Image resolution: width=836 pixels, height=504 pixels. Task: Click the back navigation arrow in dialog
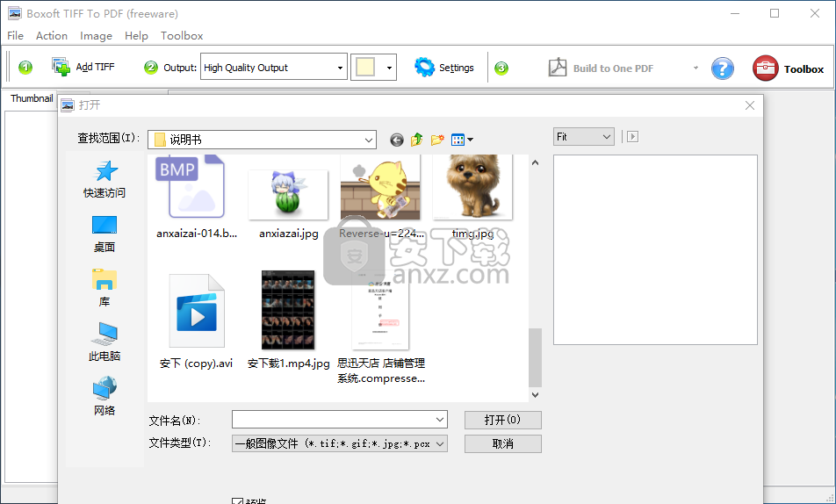[397, 140]
